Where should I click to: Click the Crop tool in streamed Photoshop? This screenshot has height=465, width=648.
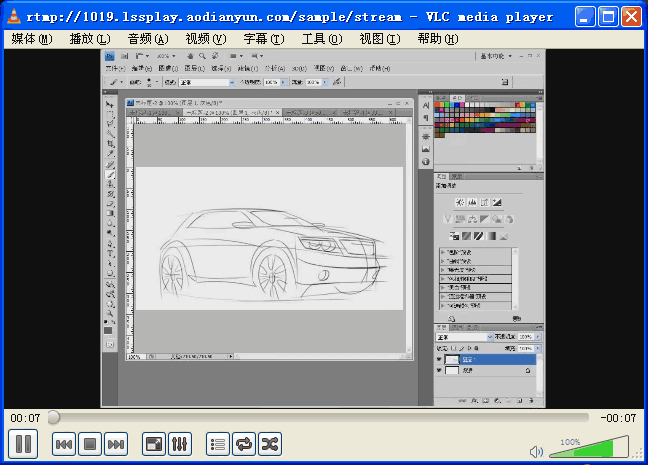110,144
